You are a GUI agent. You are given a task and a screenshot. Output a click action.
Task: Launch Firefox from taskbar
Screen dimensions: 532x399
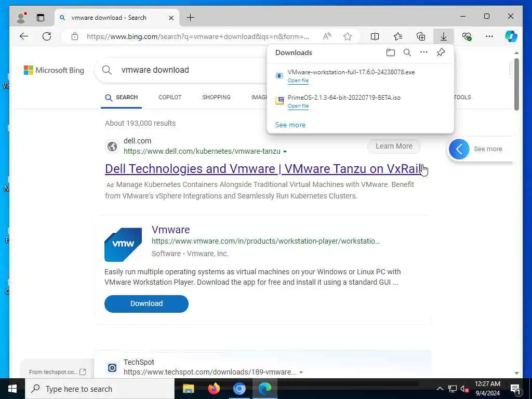[214, 389]
